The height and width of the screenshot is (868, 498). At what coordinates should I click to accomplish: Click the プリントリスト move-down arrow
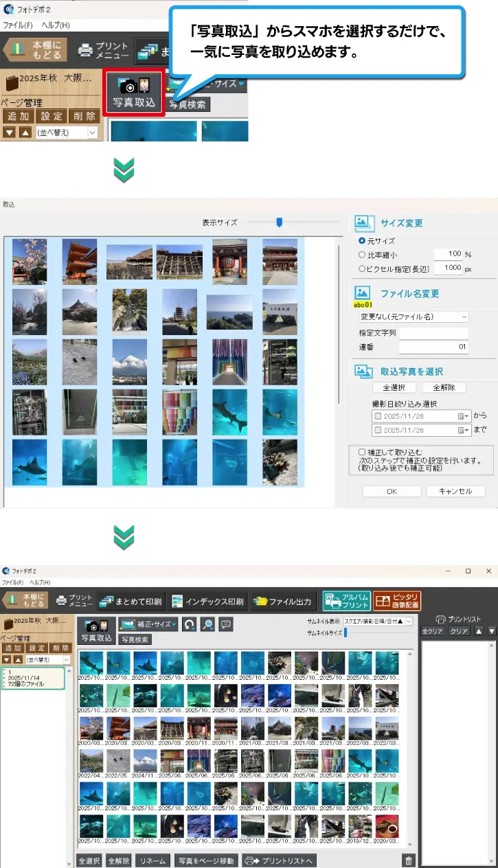click(x=490, y=631)
